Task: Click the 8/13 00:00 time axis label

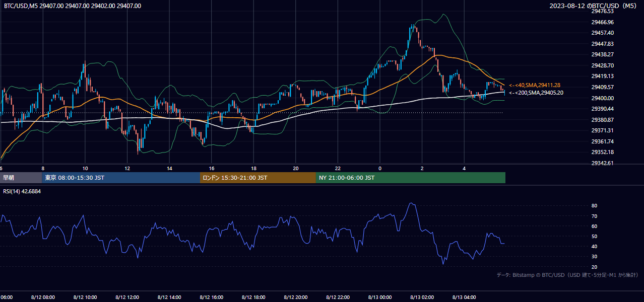Action: [x=379, y=297]
